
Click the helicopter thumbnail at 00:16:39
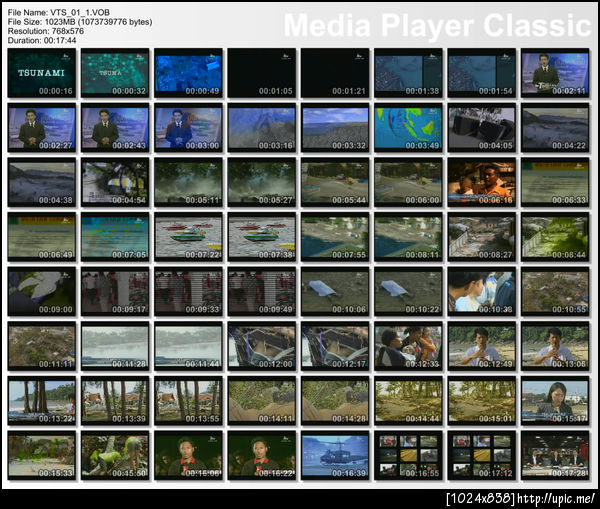[335, 456]
